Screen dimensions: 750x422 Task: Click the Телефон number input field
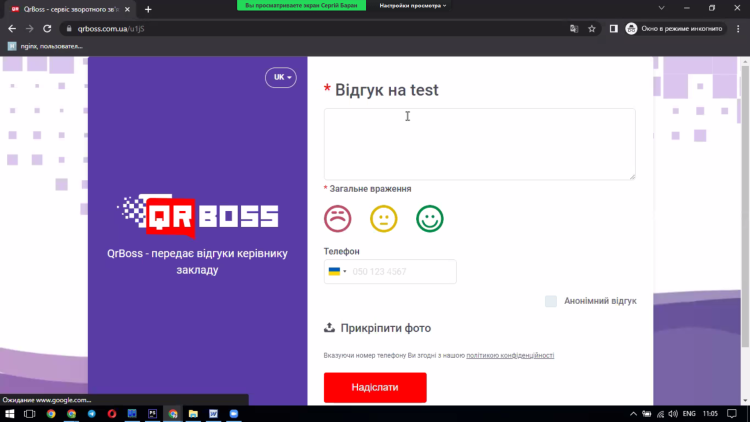tap(402, 272)
